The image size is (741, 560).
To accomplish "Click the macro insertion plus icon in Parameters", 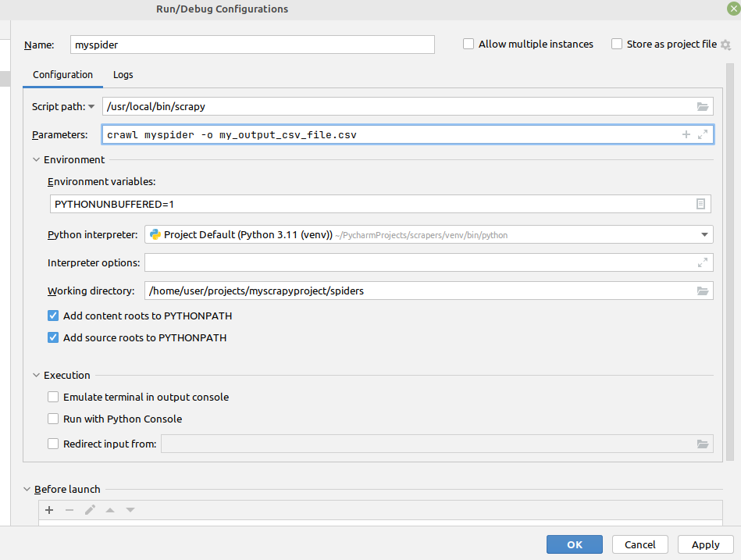I will tap(685, 134).
